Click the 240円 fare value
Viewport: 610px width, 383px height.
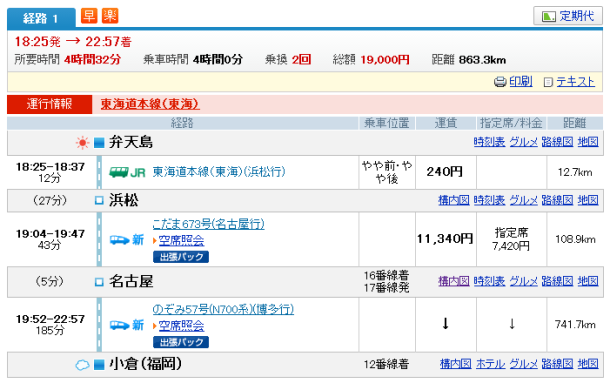(x=445, y=172)
